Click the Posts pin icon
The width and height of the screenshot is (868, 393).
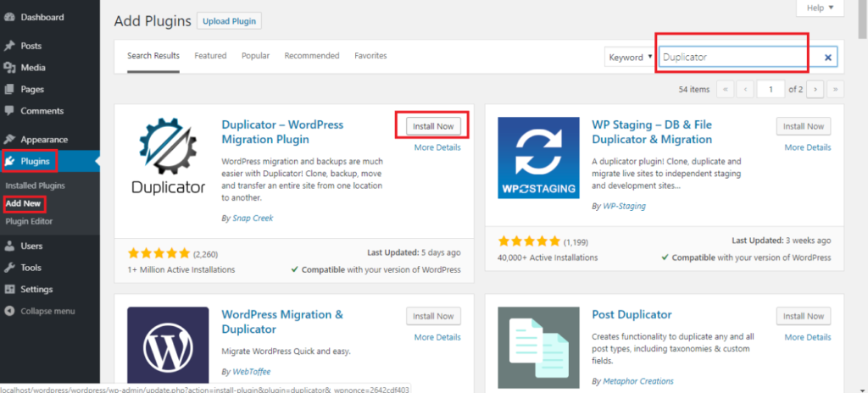(8, 46)
